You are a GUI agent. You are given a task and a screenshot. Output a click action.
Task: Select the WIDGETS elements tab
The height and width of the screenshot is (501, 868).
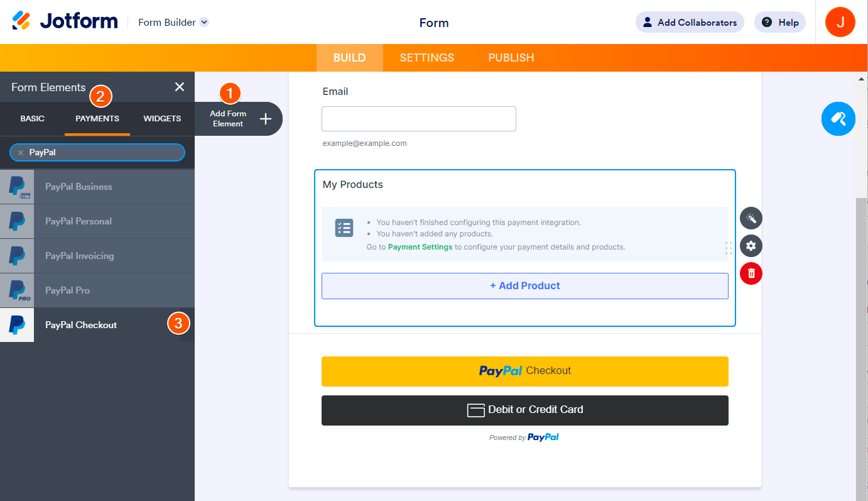[x=162, y=118]
